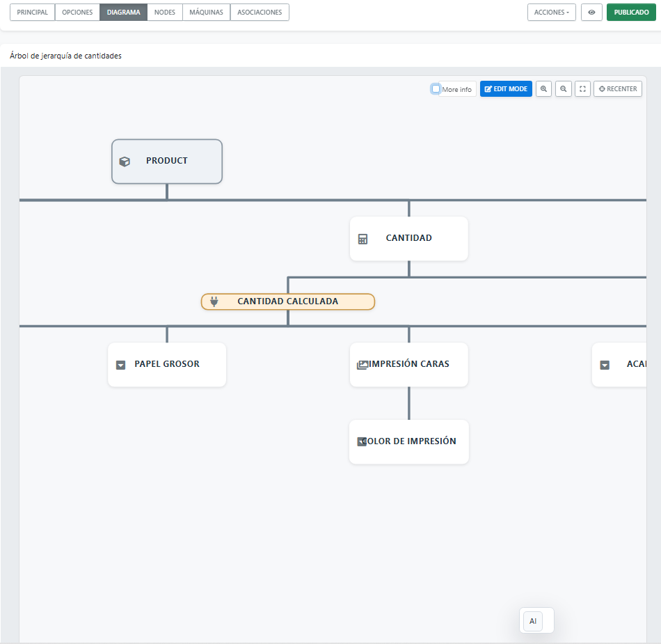Select the DIAGRAMA tab
Screen dimensions: 661x644
(124, 13)
